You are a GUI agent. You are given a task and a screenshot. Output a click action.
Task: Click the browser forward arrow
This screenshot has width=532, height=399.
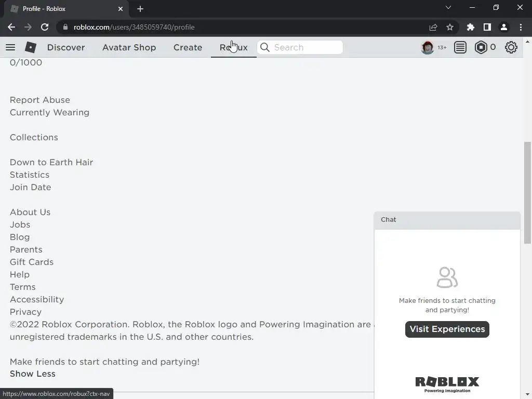28,27
